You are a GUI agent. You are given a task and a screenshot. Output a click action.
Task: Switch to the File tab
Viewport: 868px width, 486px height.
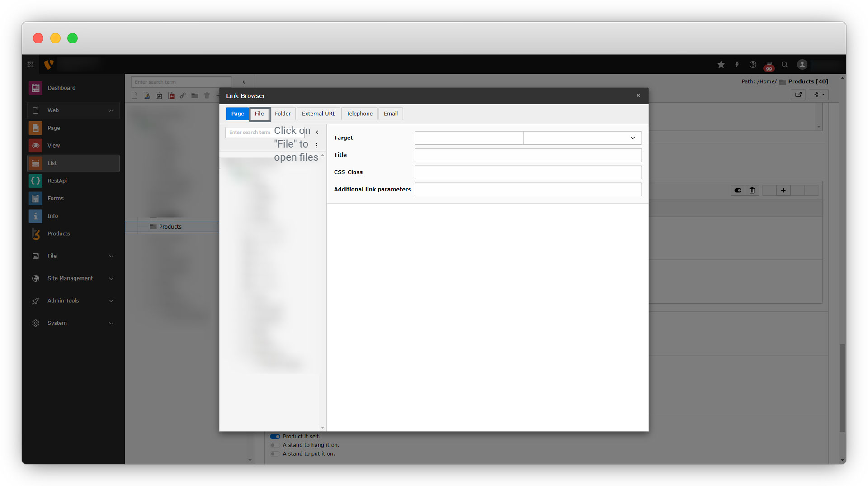259,114
